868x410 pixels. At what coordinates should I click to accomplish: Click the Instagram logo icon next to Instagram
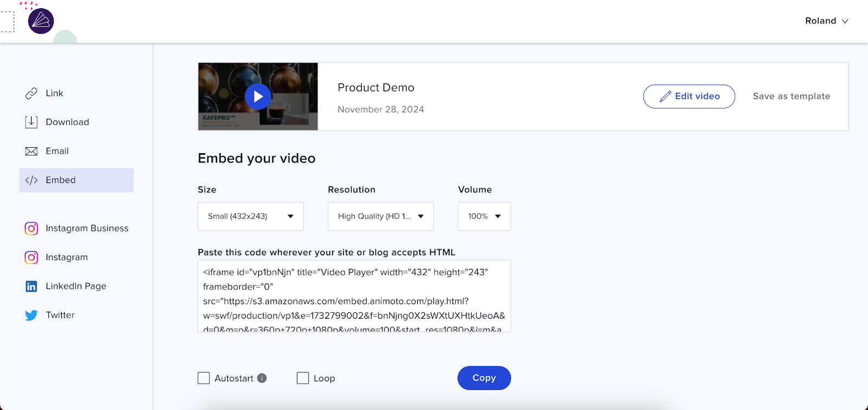[31, 257]
